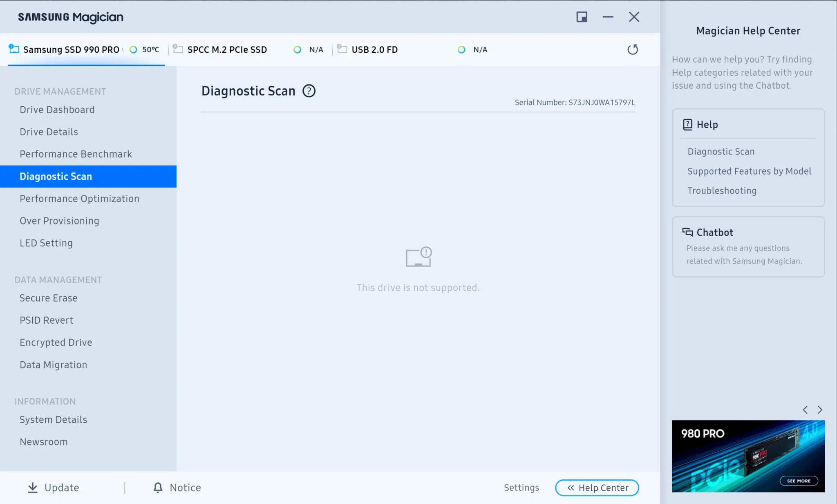Click the Update label in bottom bar
This screenshot has height=504, width=837.
62,488
